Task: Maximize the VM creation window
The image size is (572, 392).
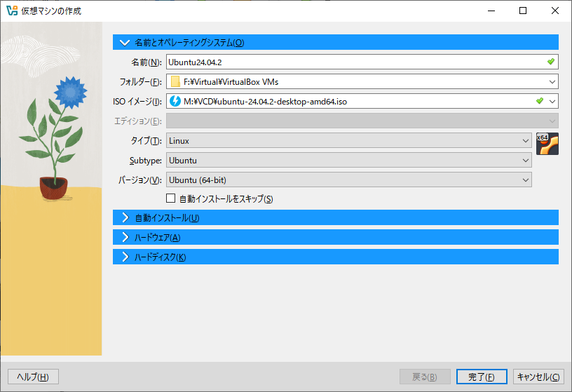Action: (523, 11)
